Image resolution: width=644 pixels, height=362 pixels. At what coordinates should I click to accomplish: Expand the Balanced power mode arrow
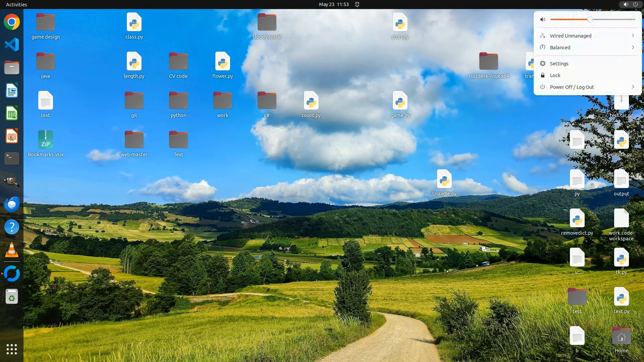(x=633, y=47)
